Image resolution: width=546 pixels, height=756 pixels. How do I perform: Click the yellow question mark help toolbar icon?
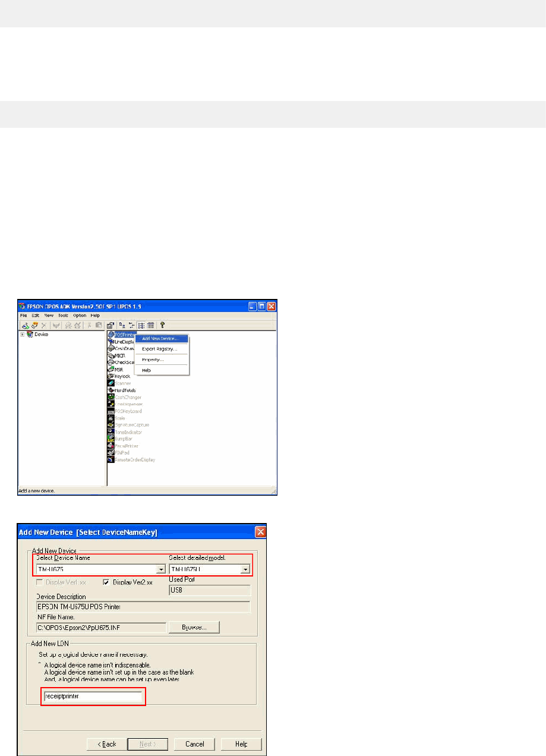tap(162, 325)
